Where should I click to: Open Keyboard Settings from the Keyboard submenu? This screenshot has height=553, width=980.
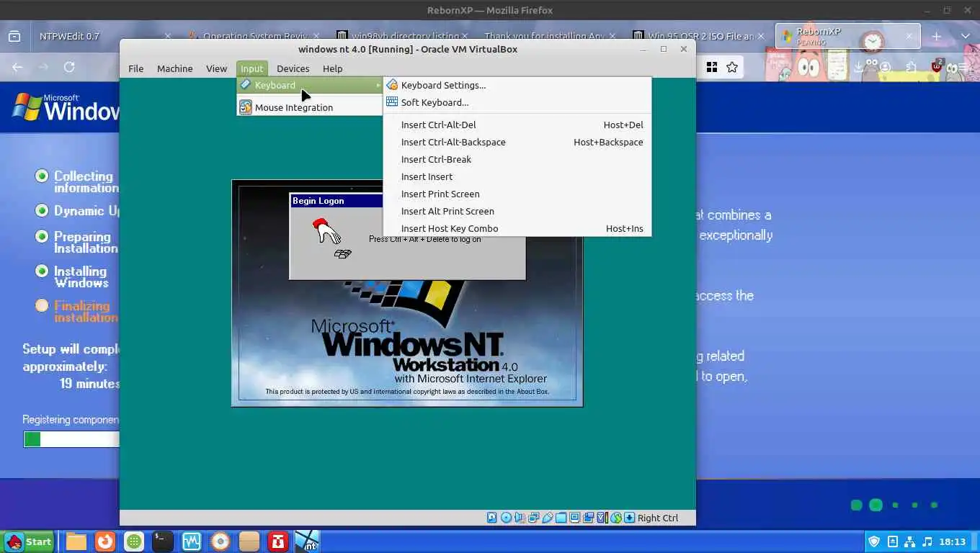[x=517, y=85]
